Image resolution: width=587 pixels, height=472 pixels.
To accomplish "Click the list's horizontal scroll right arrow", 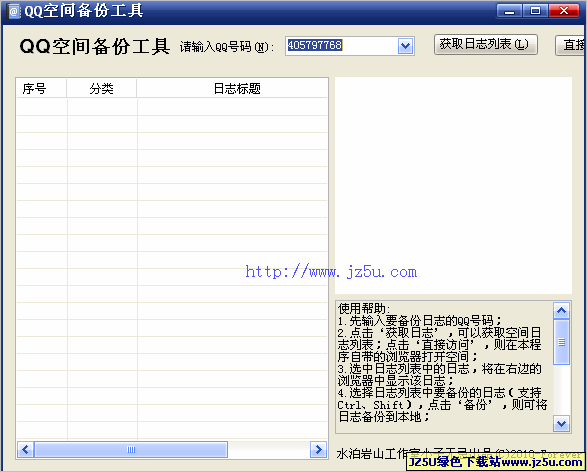I will [318, 449].
